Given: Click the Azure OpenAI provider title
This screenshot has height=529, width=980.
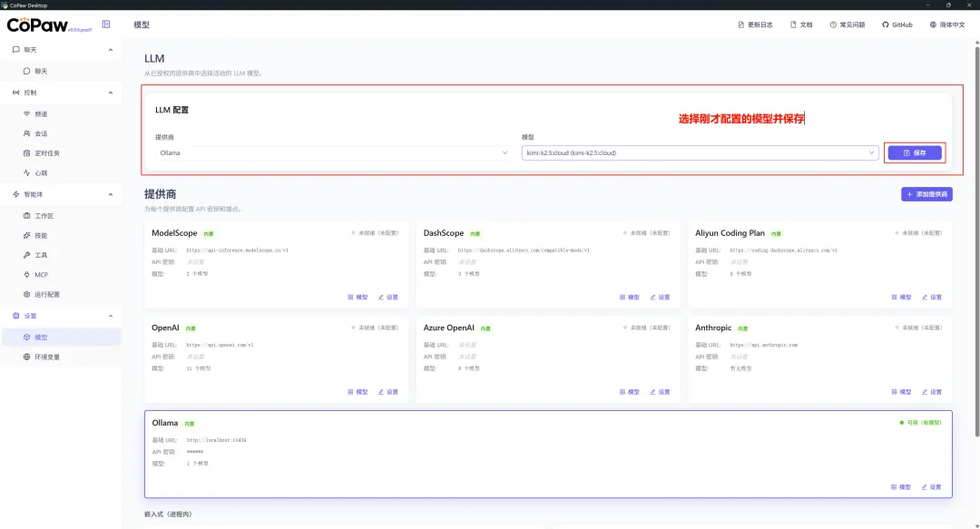Looking at the screenshot, I should [449, 328].
